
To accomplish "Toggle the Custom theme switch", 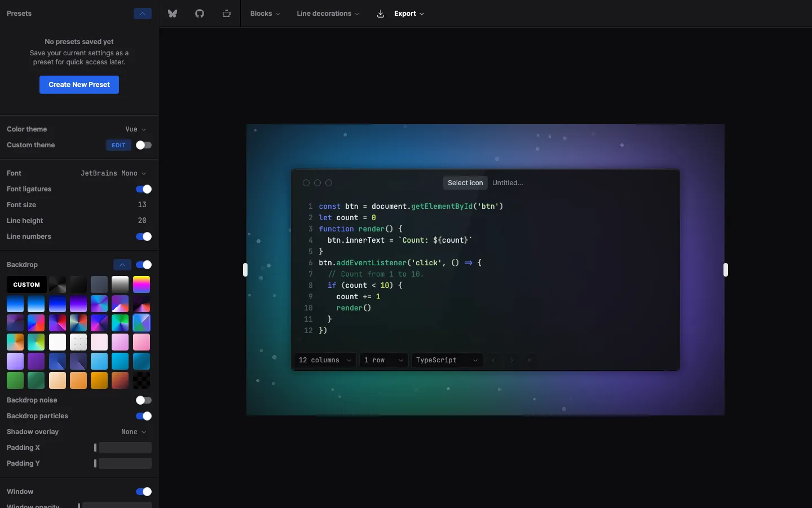I will [x=144, y=145].
